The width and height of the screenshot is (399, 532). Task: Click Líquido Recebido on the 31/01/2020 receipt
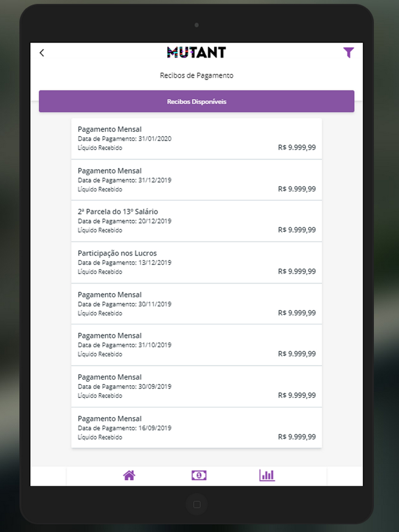(100, 148)
